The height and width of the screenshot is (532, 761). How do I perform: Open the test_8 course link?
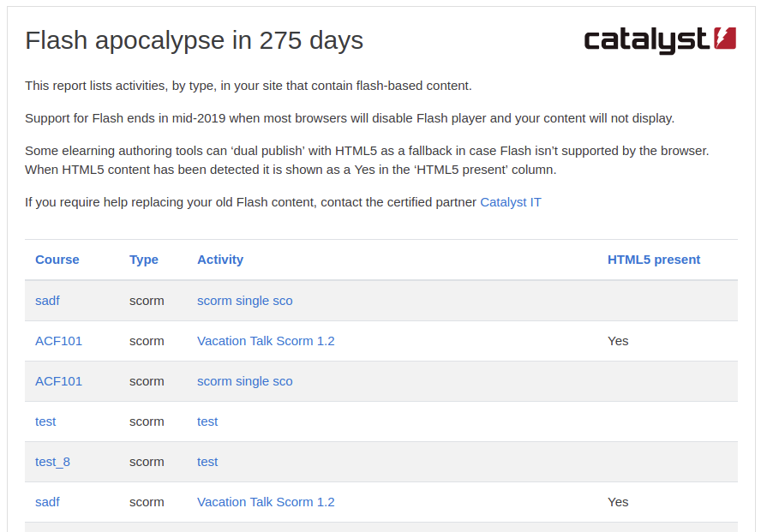(52, 462)
